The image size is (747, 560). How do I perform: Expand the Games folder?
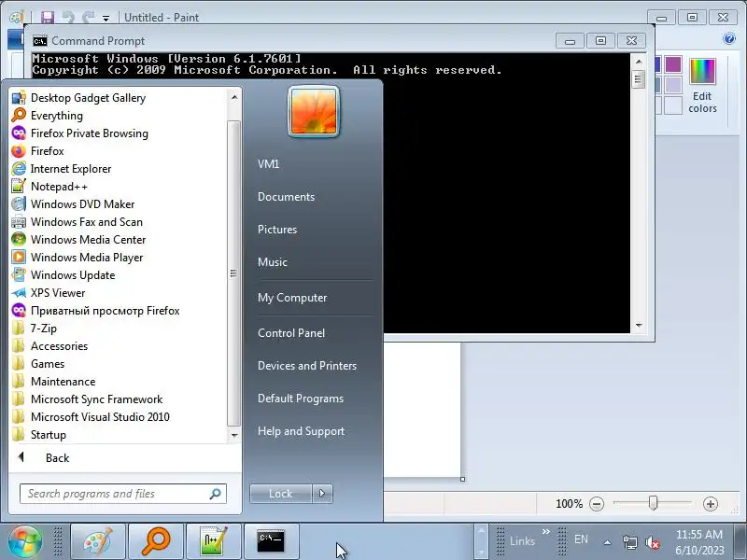click(37, 364)
